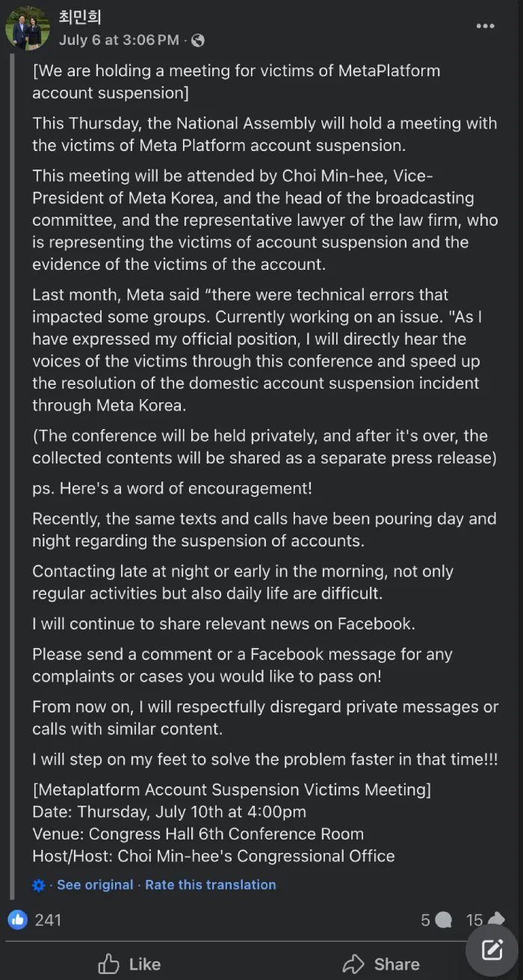Share the post via Share label
The width and height of the screenshot is (523, 980).
(397, 964)
